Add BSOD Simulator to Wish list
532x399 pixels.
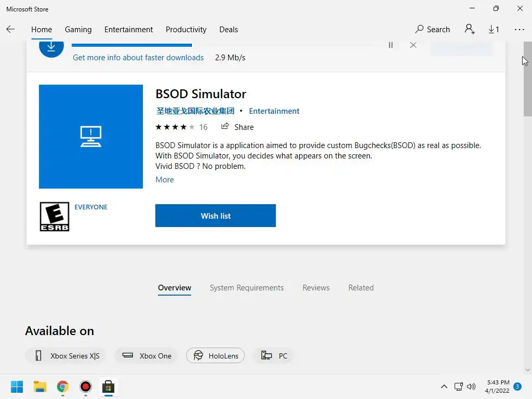tap(216, 216)
